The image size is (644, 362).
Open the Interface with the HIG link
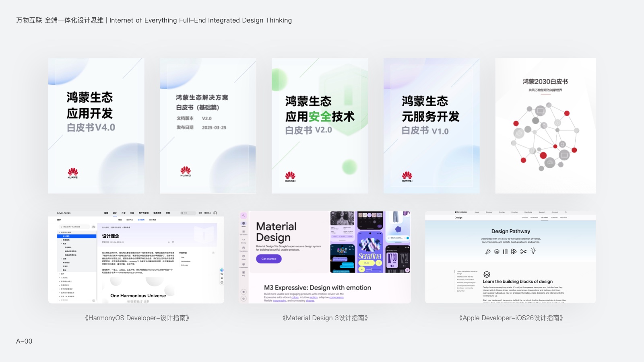pyautogui.click(x=465, y=277)
